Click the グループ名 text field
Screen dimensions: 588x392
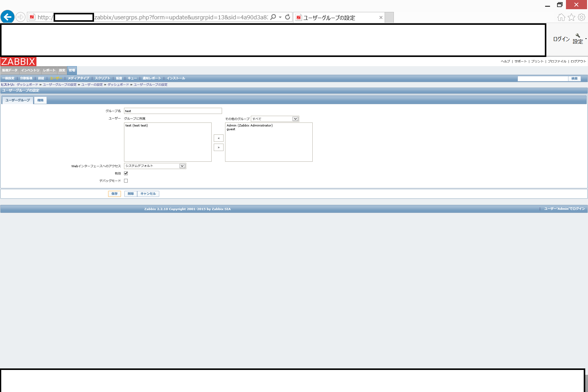(x=173, y=111)
